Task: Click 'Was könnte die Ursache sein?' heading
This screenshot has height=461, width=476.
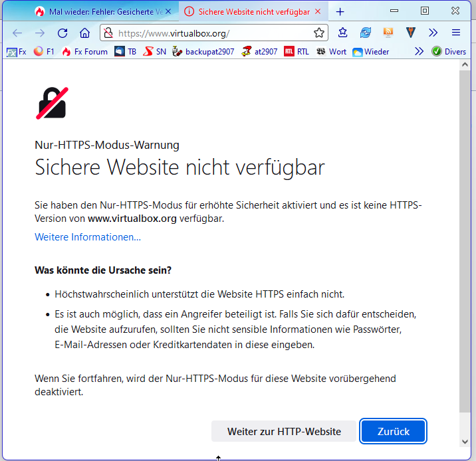Action: tap(103, 270)
